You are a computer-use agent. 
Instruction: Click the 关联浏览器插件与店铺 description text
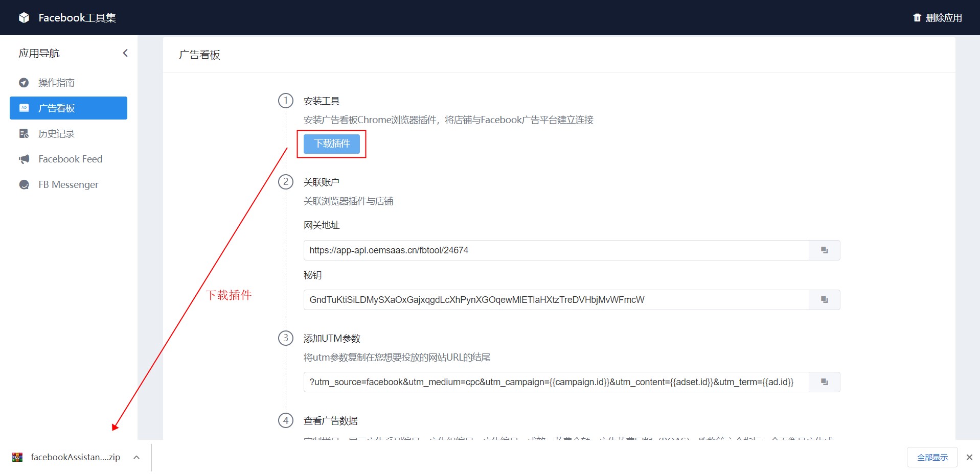[349, 201]
